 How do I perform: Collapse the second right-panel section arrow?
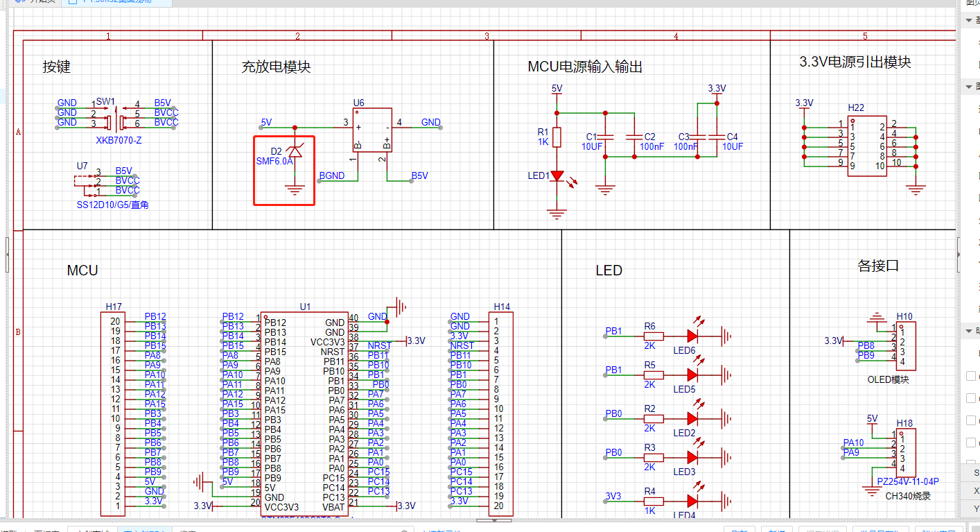coord(968,87)
